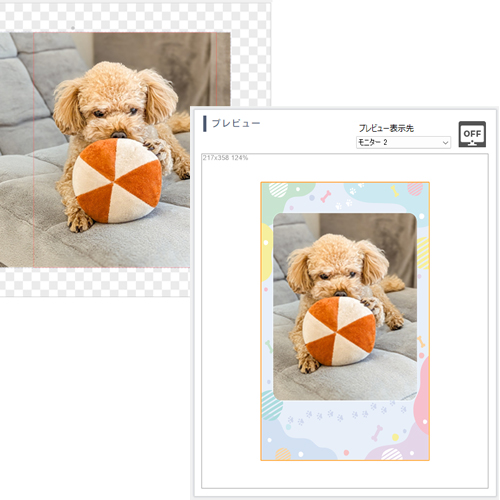
Task: Open the モニター 2 dropdown
Action: [403, 142]
